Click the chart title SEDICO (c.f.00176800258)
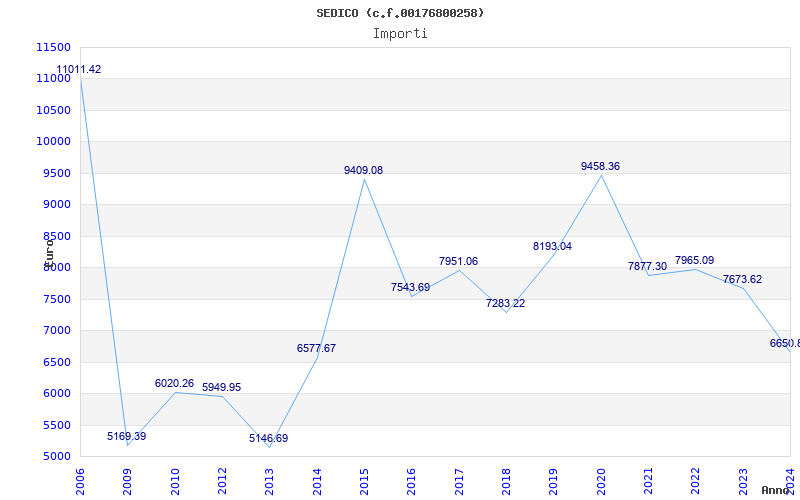 tap(400, 13)
